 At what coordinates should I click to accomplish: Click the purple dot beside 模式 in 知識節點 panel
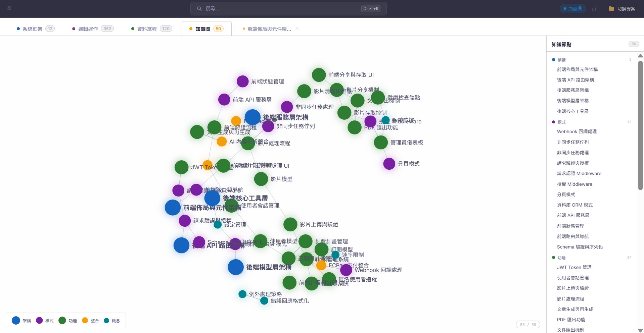(x=554, y=122)
